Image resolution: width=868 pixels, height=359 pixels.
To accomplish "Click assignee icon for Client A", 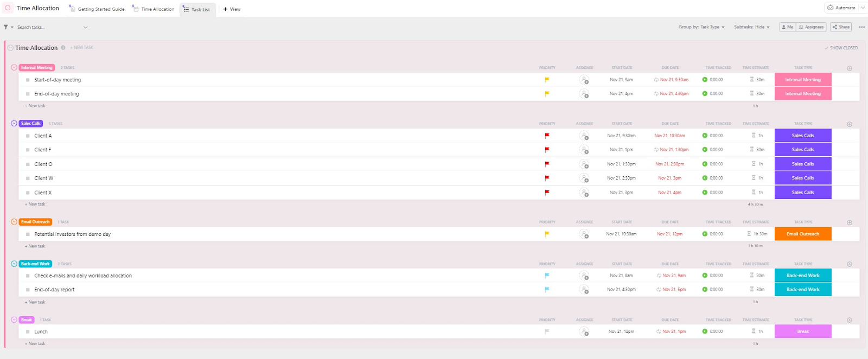I will point(584,136).
